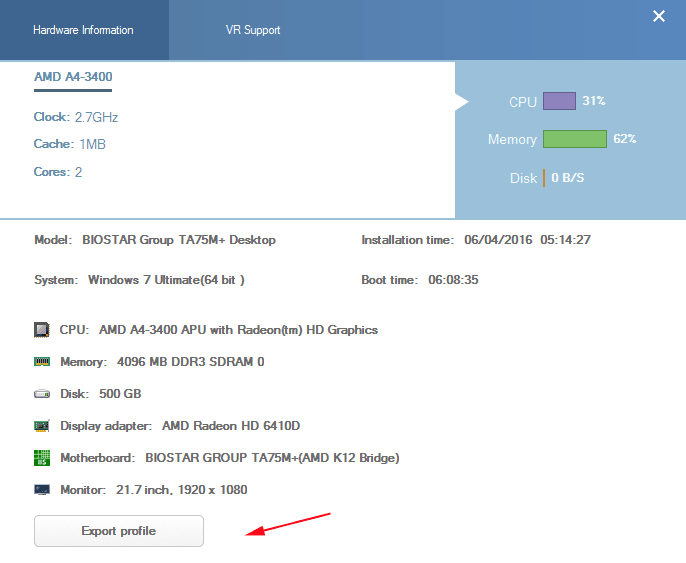Click AMD Radeon HD 6410D text
686x563 pixels.
pyautogui.click(x=231, y=426)
